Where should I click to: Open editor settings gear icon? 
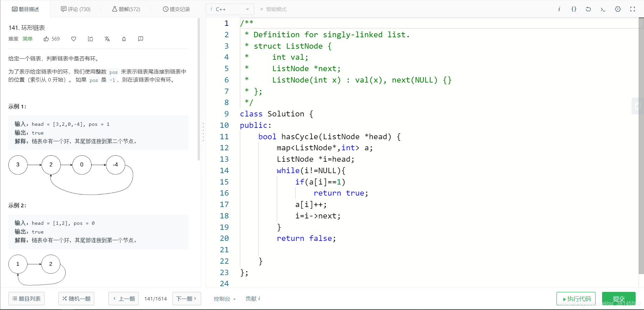(618, 9)
